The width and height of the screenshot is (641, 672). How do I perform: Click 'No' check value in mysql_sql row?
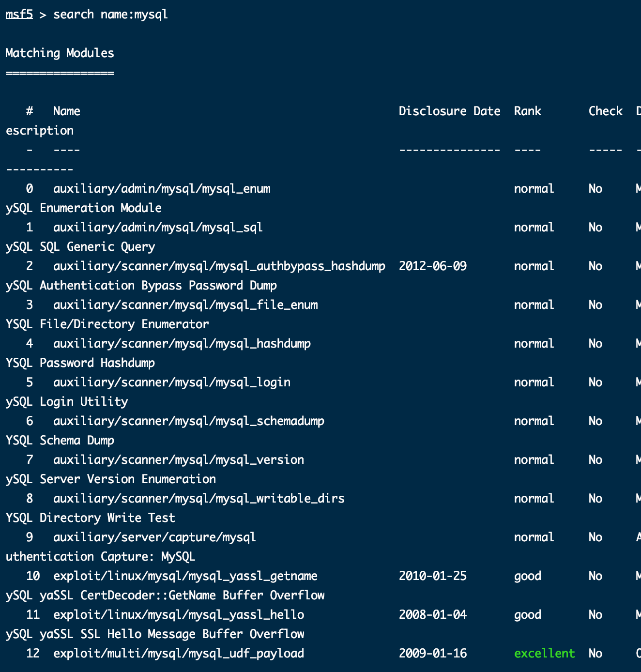pos(595,228)
